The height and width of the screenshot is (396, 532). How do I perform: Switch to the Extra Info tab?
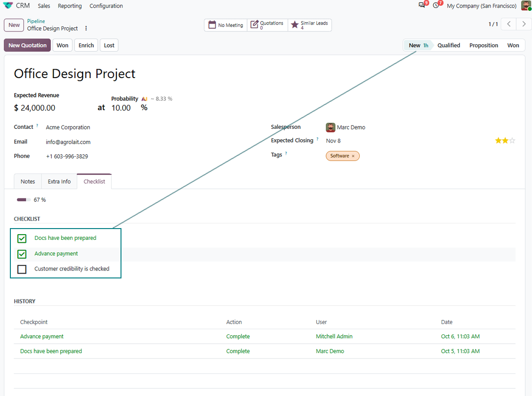tap(59, 182)
